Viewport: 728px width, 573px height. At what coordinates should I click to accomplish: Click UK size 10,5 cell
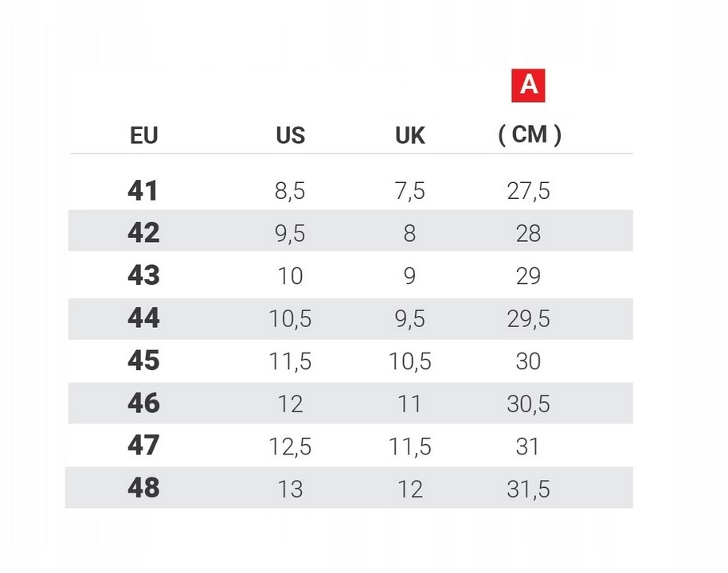click(x=409, y=361)
